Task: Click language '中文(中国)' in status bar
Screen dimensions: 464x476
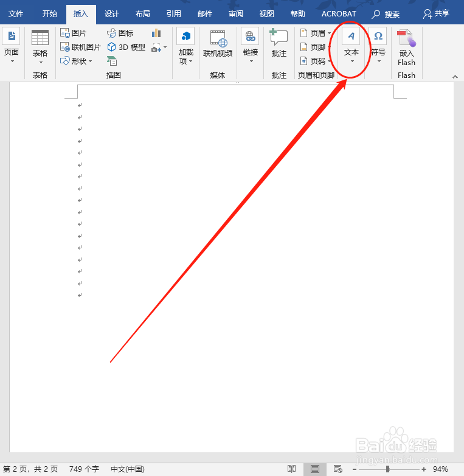Action: (x=127, y=469)
